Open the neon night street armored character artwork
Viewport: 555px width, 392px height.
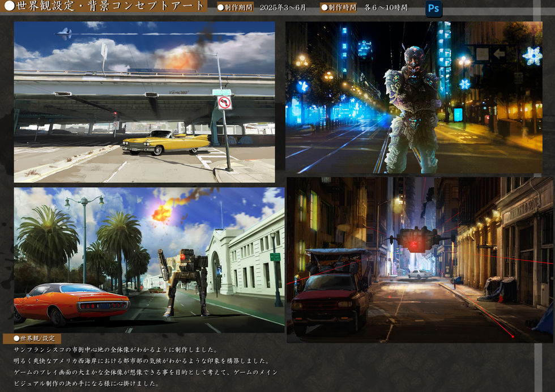tap(414, 97)
